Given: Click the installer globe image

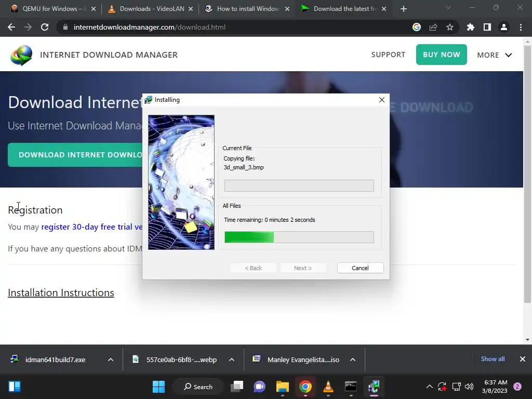Looking at the screenshot, I should click(181, 182).
